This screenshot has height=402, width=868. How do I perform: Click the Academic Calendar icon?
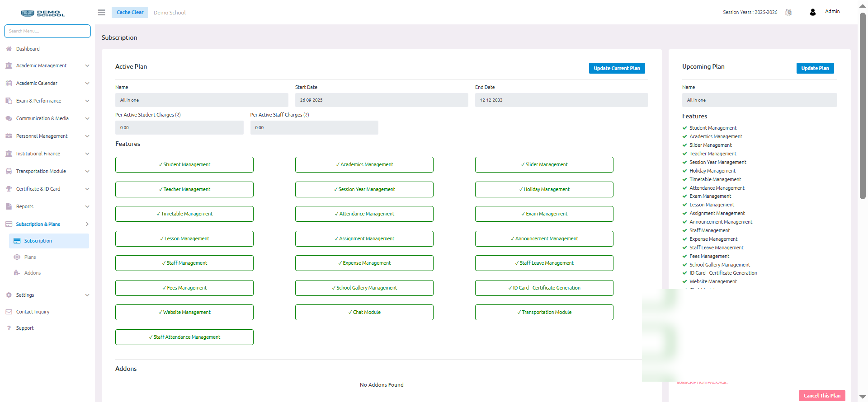pyautogui.click(x=9, y=83)
